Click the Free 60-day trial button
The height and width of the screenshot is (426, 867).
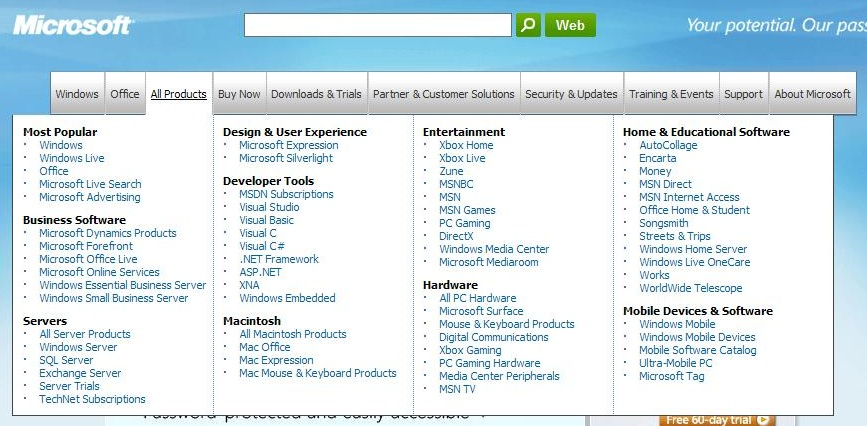[720, 420]
